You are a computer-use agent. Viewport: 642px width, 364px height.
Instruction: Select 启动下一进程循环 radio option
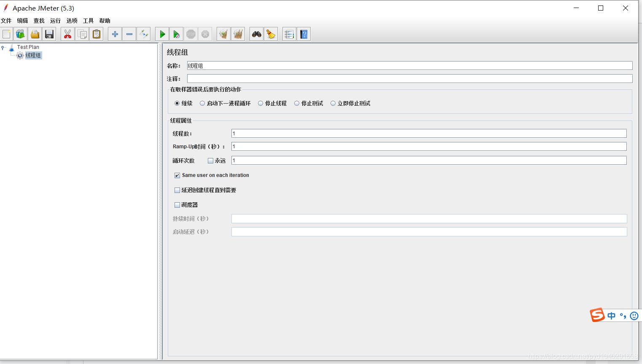202,103
